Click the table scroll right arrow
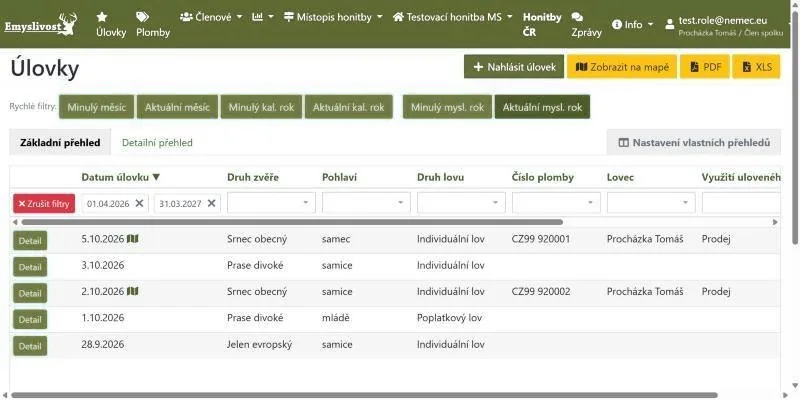800x400 pixels. pos(776,222)
